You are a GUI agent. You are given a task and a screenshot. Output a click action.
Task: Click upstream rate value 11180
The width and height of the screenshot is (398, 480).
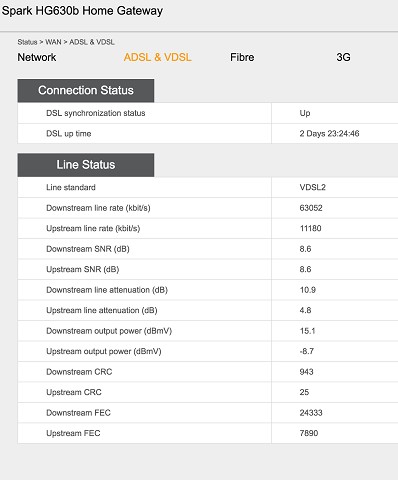(x=310, y=228)
